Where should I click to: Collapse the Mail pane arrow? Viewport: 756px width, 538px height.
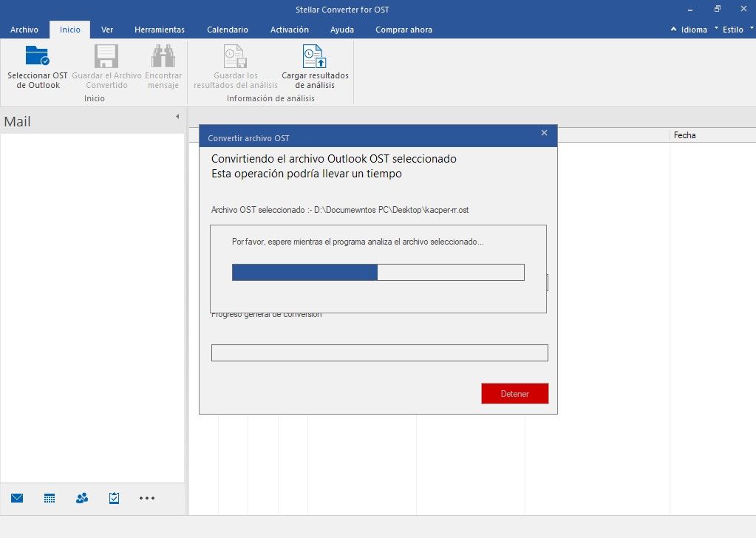tap(177, 117)
